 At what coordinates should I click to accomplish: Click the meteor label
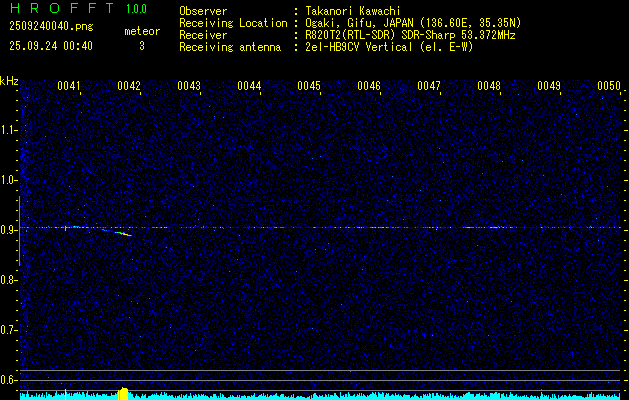142,31
